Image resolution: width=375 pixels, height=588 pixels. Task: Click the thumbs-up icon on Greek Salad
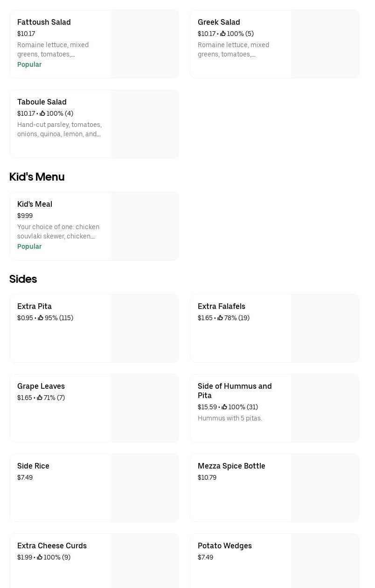[223, 34]
